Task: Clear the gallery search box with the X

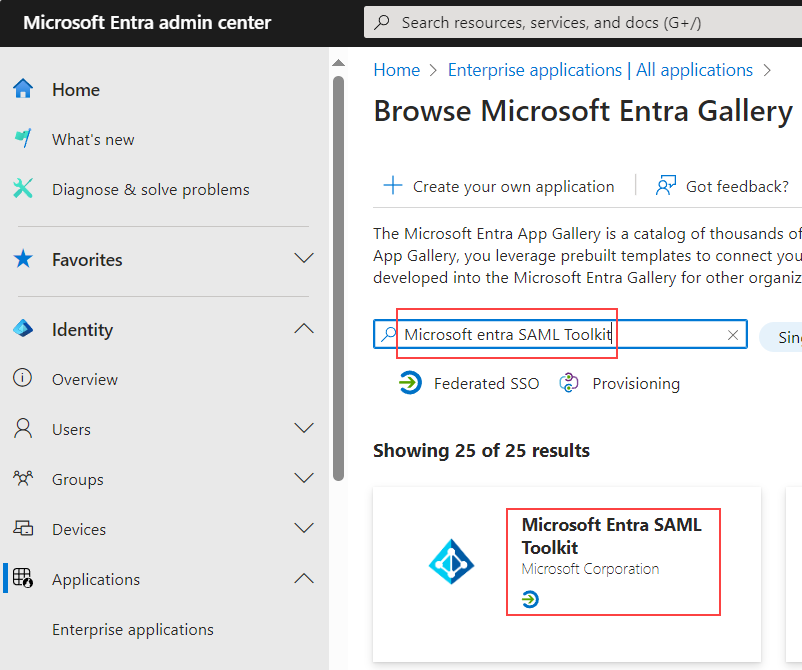Action: (x=733, y=334)
